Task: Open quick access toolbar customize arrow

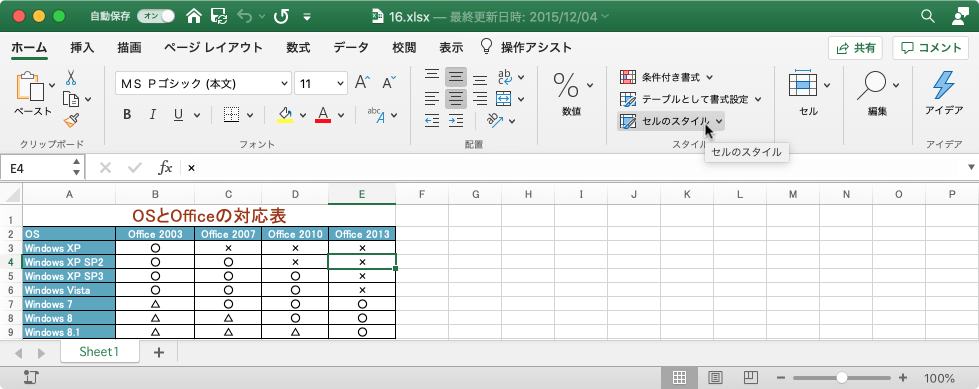Action: click(x=307, y=17)
